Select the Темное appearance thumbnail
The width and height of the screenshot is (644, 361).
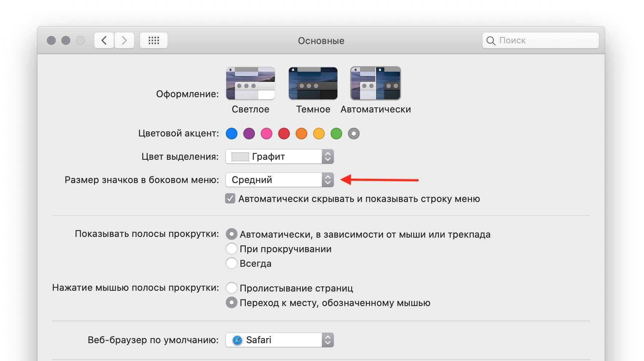pyautogui.click(x=313, y=83)
